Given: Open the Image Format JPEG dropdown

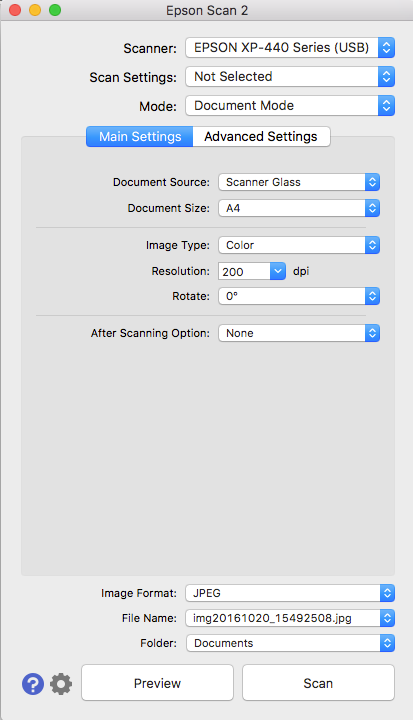Looking at the screenshot, I should [x=290, y=593].
